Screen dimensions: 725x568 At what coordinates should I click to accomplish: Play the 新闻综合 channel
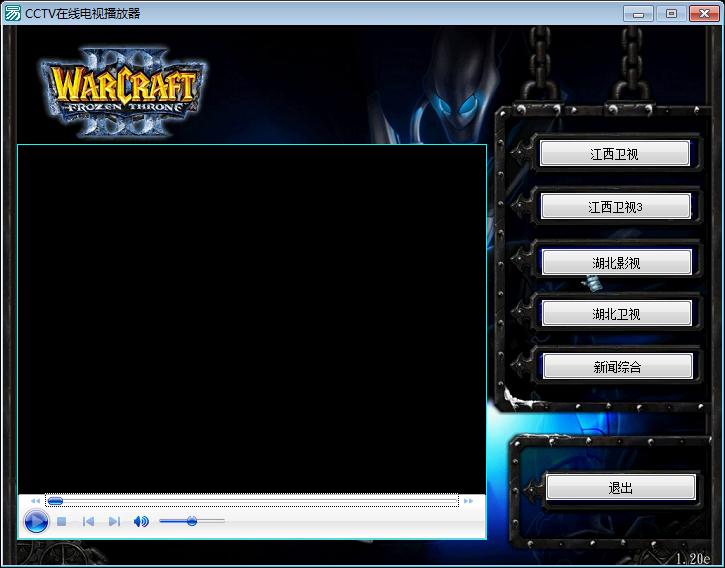pos(617,366)
